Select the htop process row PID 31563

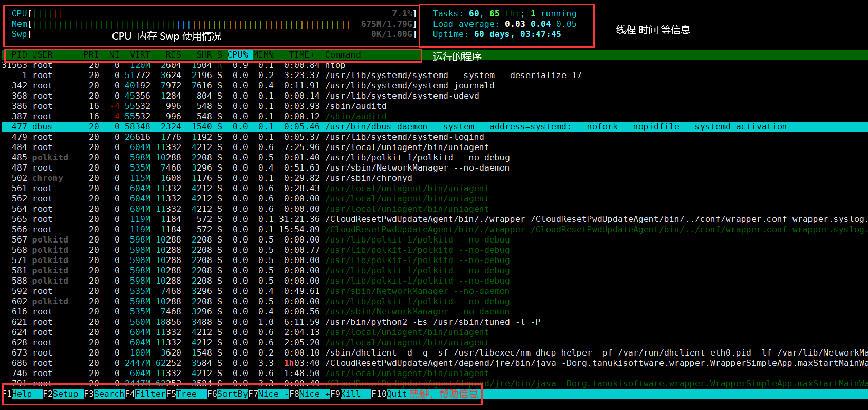[x=434, y=65]
